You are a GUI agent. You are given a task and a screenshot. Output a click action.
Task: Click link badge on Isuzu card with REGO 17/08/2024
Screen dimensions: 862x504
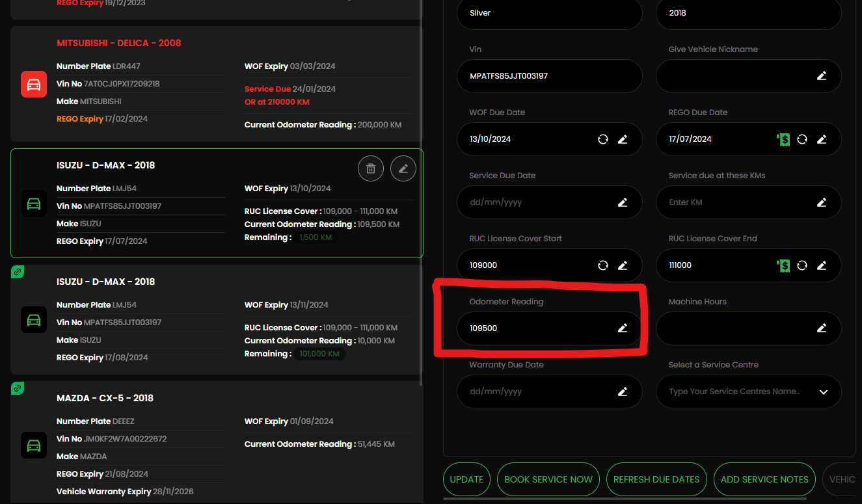pyautogui.click(x=18, y=272)
